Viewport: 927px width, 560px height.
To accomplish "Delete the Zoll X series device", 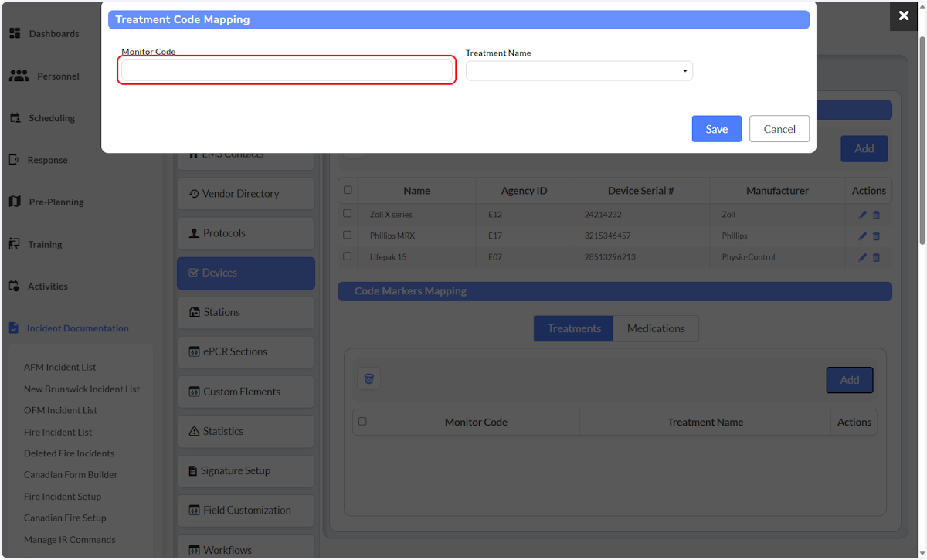I will (876, 215).
